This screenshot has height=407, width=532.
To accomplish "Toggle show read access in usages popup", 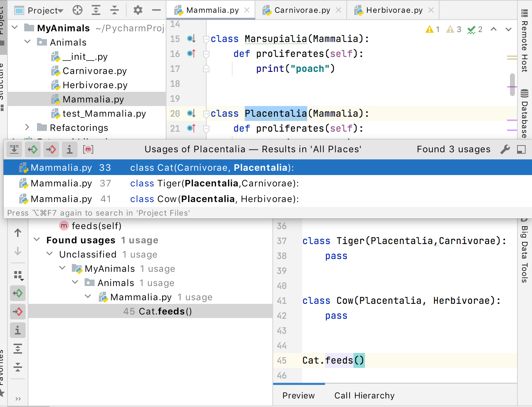I will pos(33,149).
